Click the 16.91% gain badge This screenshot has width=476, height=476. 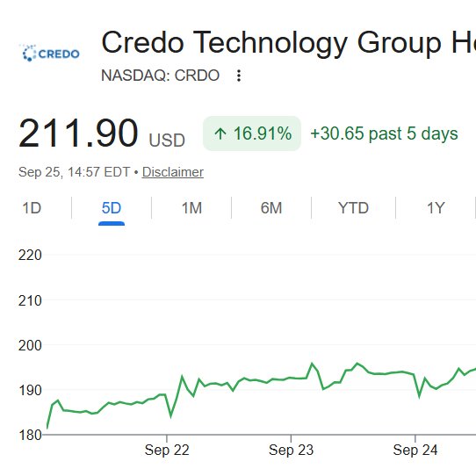(252, 133)
